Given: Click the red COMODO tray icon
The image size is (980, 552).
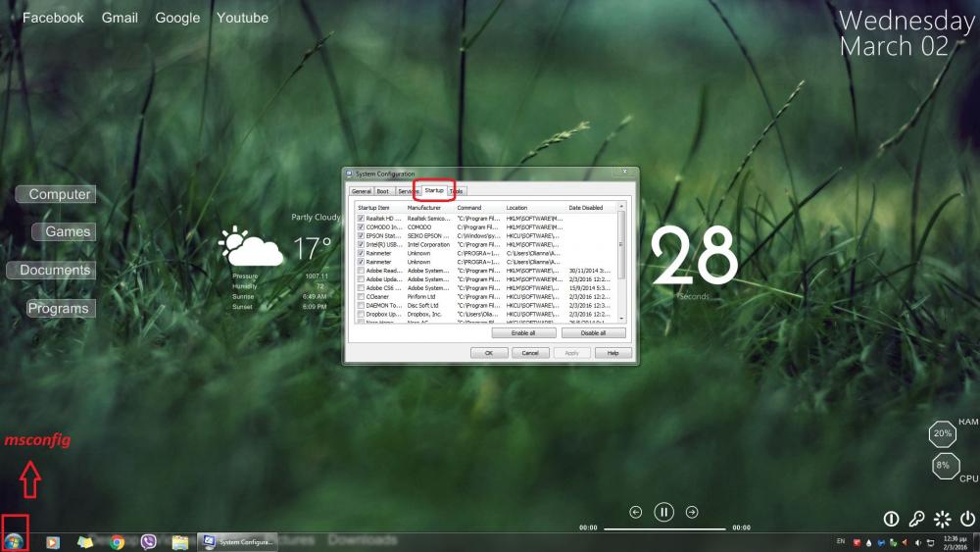Looking at the screenshot, I should (857, 542).
